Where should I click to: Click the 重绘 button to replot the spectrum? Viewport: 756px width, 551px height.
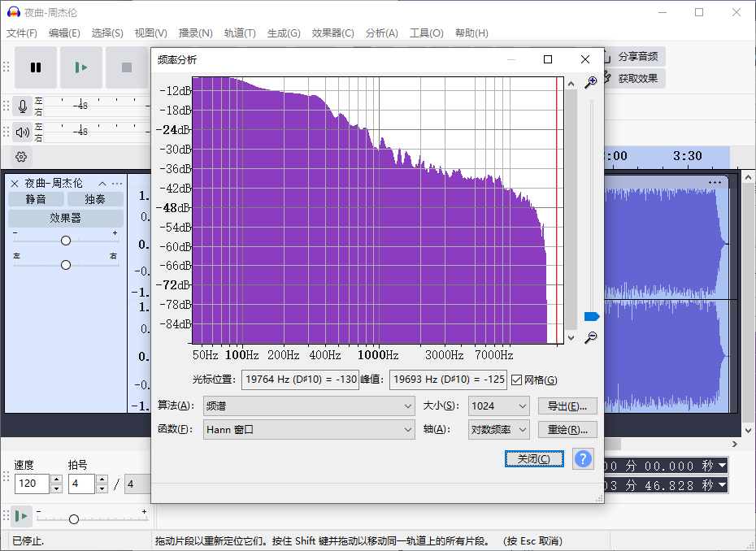(567, 429)
